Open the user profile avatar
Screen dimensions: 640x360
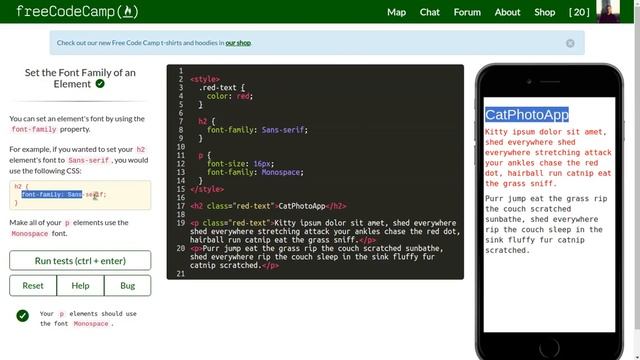click(608, 11)
